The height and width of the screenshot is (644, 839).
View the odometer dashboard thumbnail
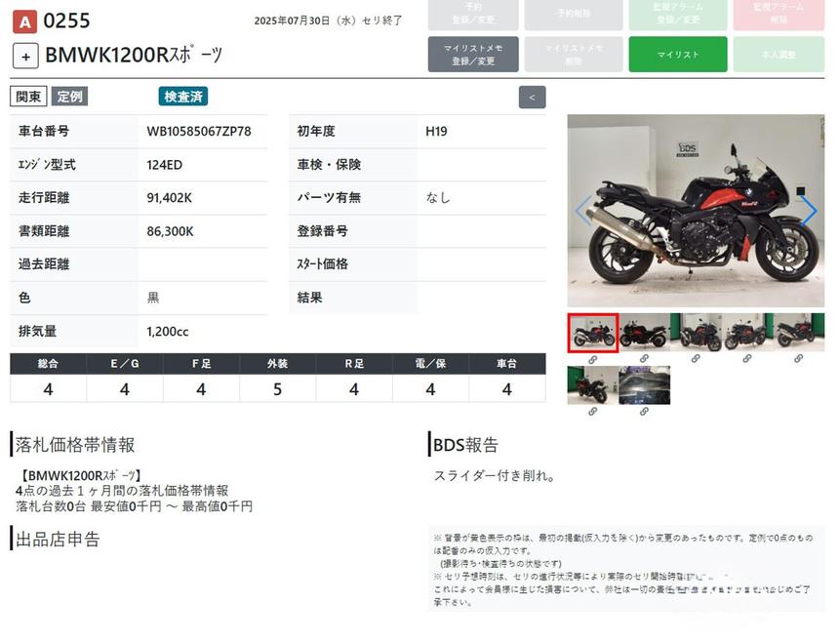[644, 385]
